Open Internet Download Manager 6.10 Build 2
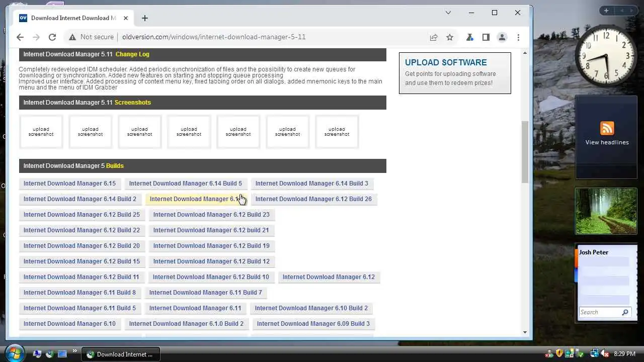 [x=311, y=308]
